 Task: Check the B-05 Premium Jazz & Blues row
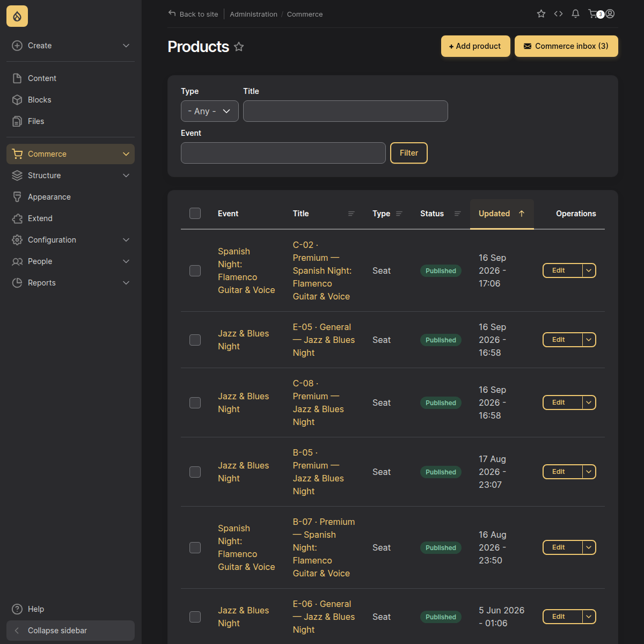[x=195, y=472]
